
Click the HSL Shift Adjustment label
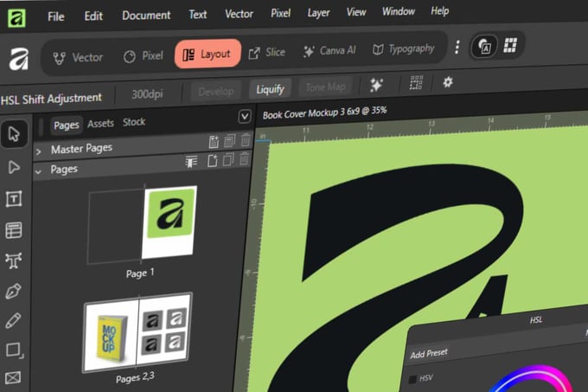[51, 99]
